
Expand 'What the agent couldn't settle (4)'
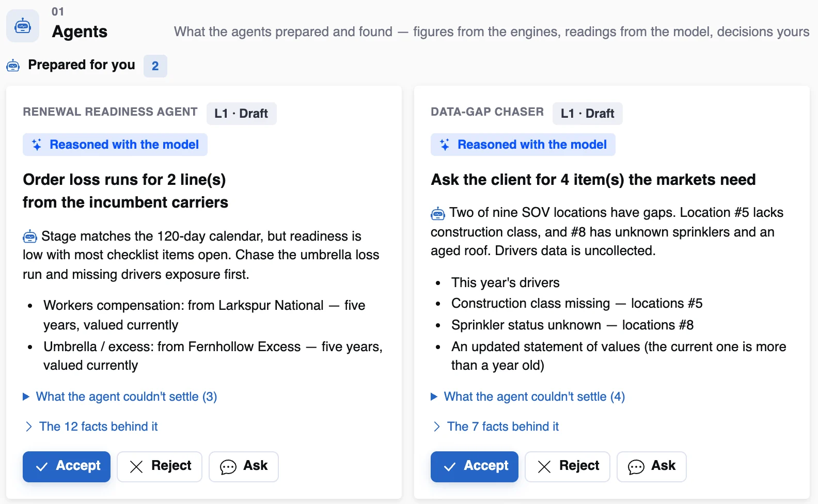coord(528,397)
